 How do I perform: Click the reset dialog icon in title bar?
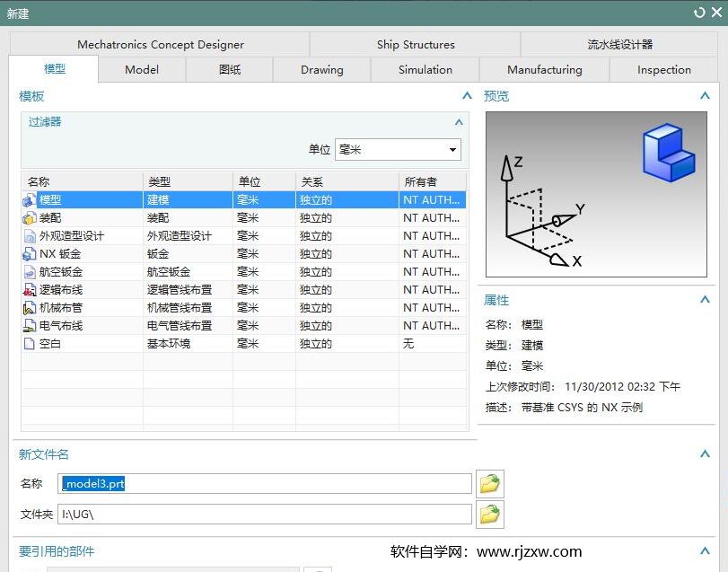pos(699,13)
